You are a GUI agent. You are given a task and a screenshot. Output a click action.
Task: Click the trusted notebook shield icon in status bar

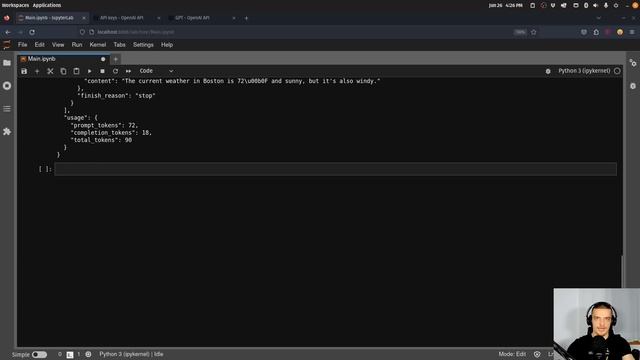537,354
